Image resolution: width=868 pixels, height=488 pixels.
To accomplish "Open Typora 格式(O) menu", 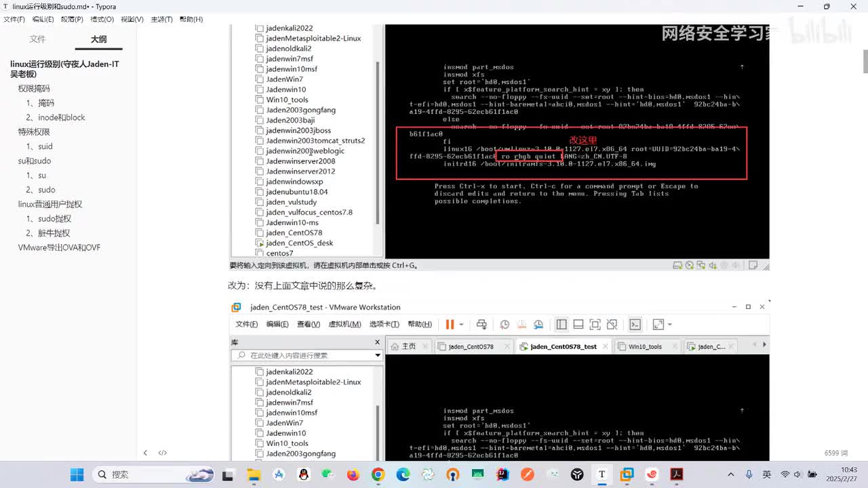I will pyautogui.click(x=102, y=20).
